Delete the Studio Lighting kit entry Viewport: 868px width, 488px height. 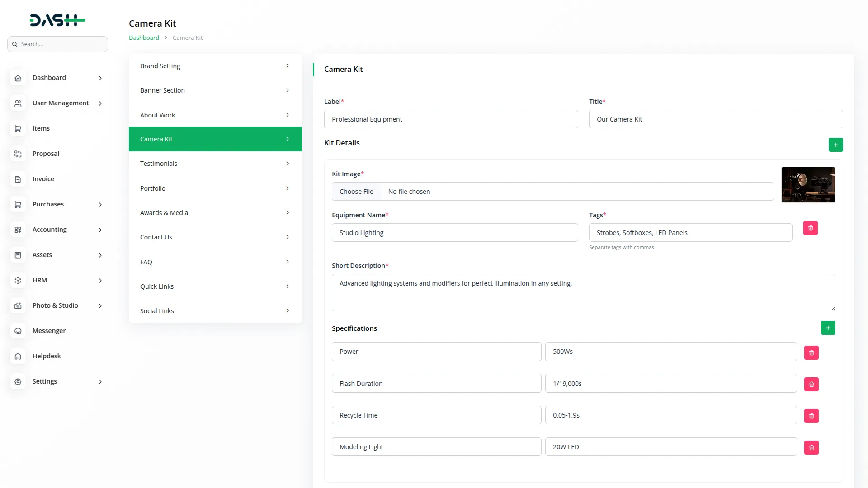tap(810, 228)
